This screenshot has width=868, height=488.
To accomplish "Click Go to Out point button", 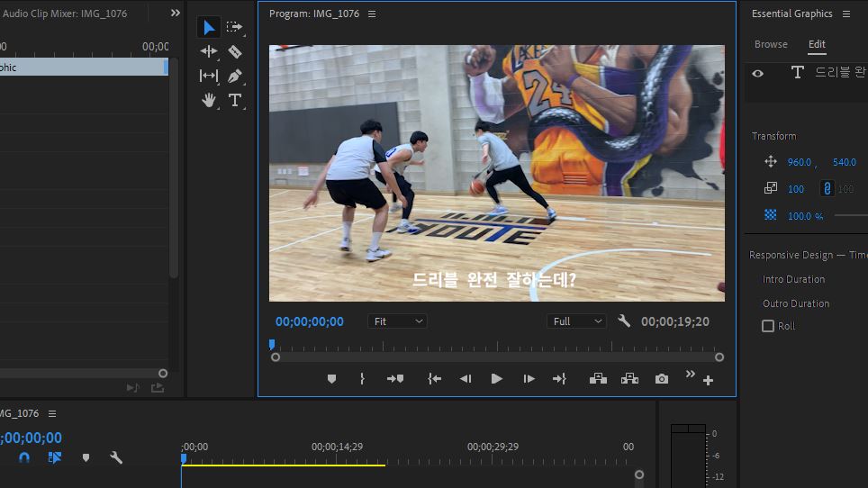I will 559,379.
